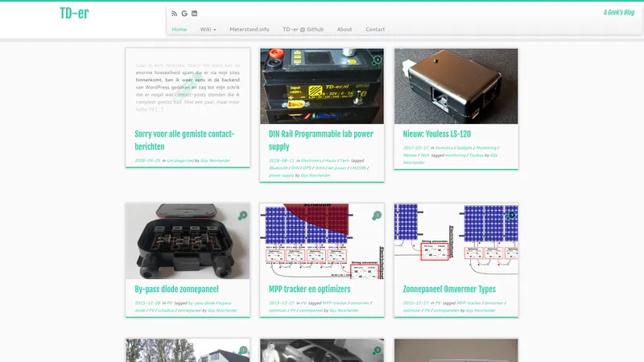Open the excerpt text of the Sorry post
This screenshot has height=362, width=644.
188,87
